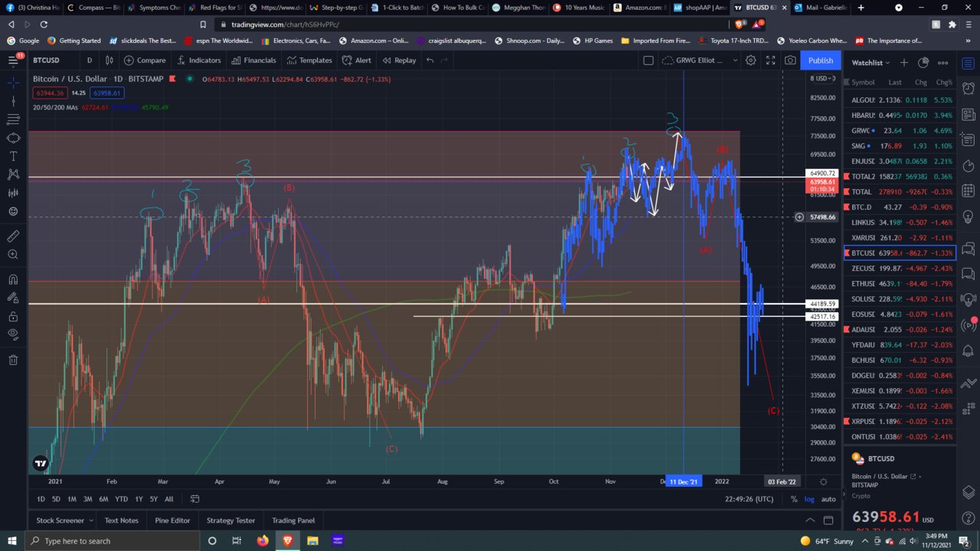Expand the Watchlist dropdown

[871, 63]
